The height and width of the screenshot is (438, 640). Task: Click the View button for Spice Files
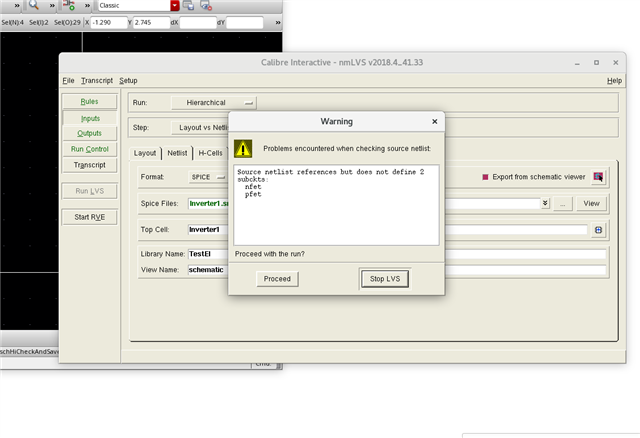pyautogui.click(x=591, y=203)
